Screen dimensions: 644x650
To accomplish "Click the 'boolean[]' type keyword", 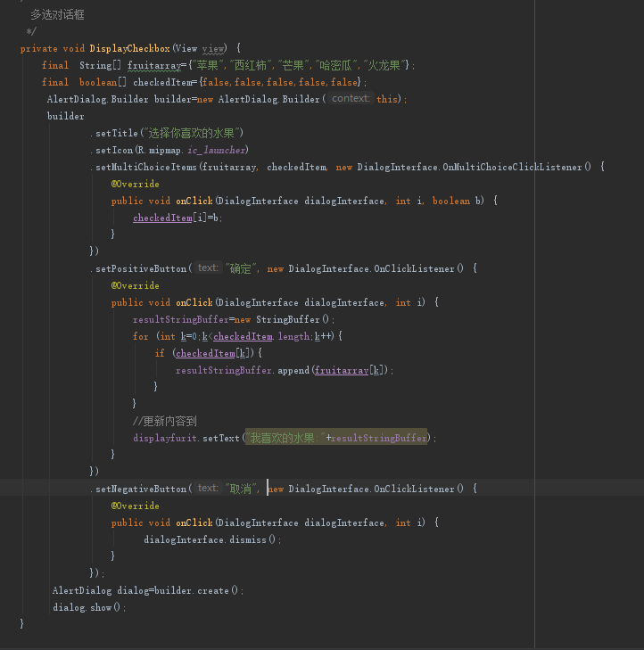I will pos(103,83).
